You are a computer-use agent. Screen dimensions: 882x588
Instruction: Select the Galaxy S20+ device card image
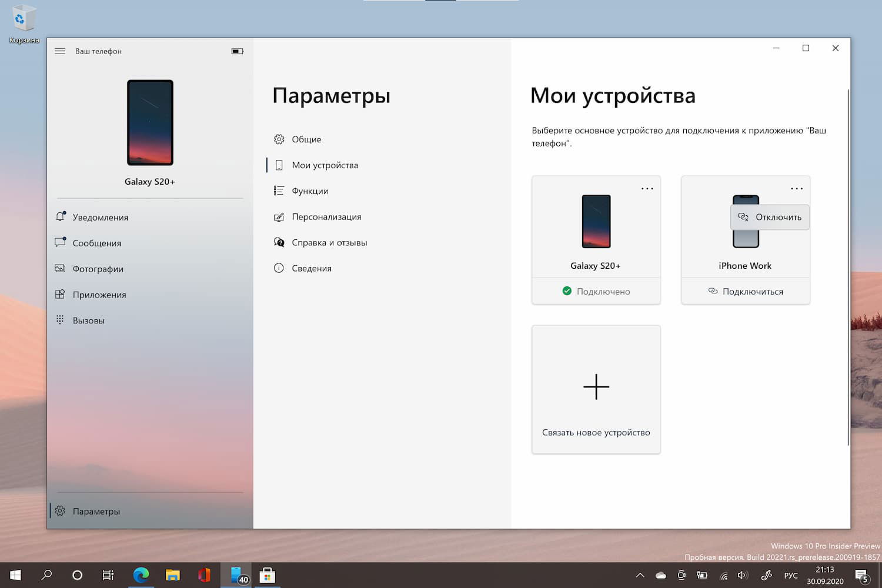click(x=596, y=221)
